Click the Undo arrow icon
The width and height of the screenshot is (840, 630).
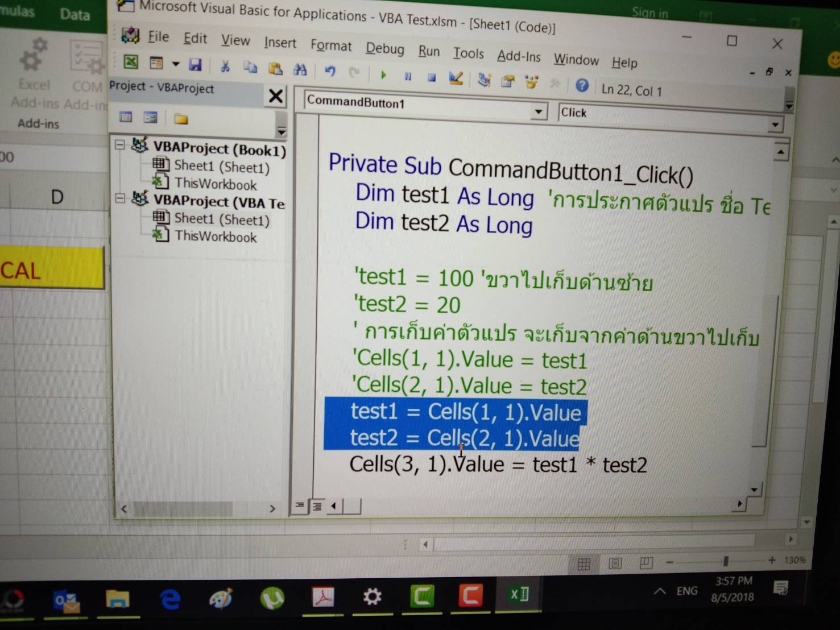pyautogui.click(x=330, y=71)
